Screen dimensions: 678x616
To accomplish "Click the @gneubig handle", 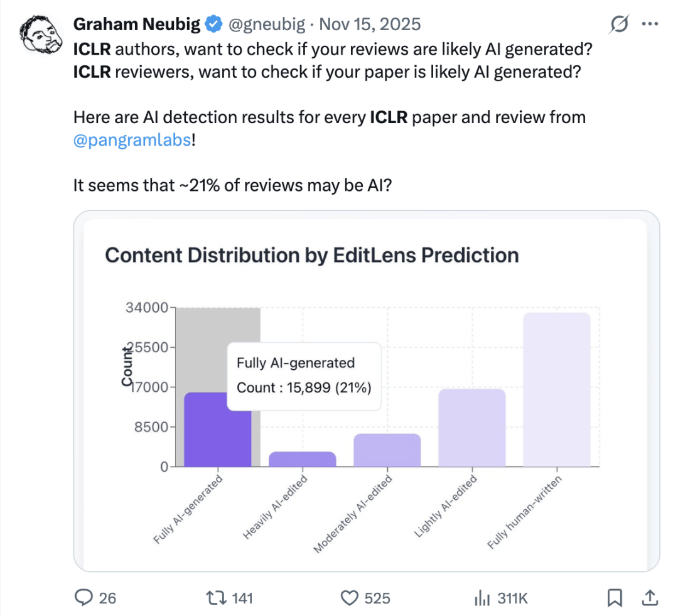I will [266, 24].
